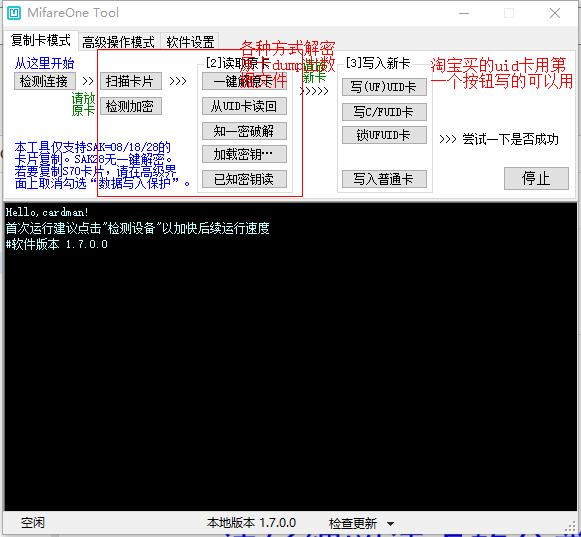Click the 加载密钥… button

244,154
